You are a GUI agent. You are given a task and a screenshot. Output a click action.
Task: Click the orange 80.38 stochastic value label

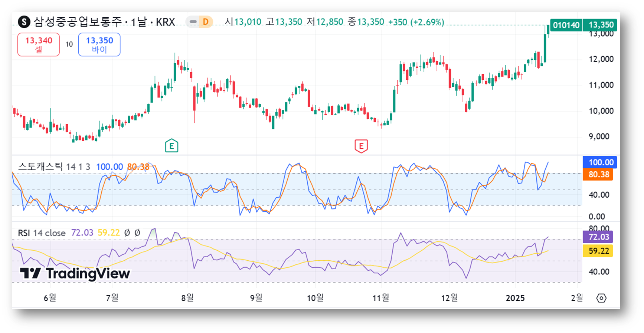pos(599,174)
